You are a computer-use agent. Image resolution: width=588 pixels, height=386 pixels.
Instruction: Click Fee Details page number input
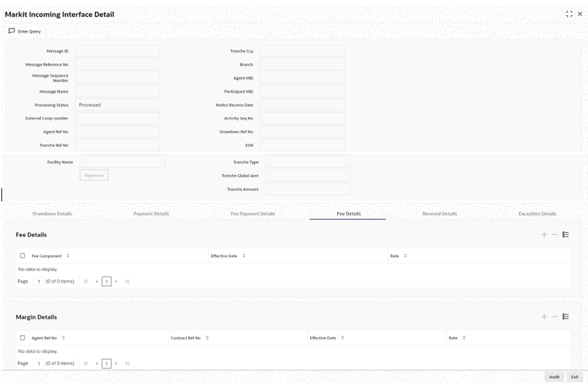point(38,281)
